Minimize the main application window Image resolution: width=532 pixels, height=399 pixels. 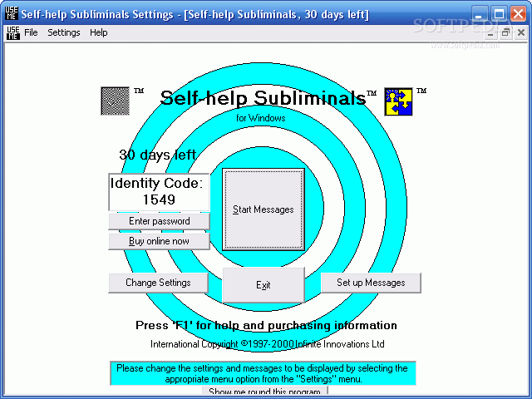[479, 14]
